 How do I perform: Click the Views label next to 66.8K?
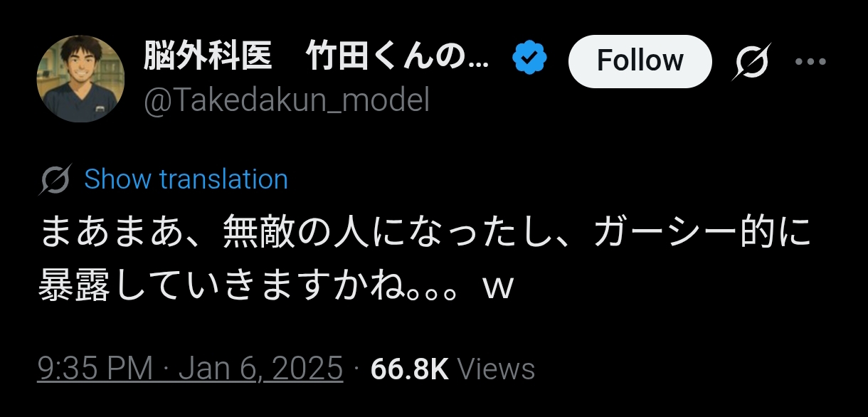click(x=496, y=369)
